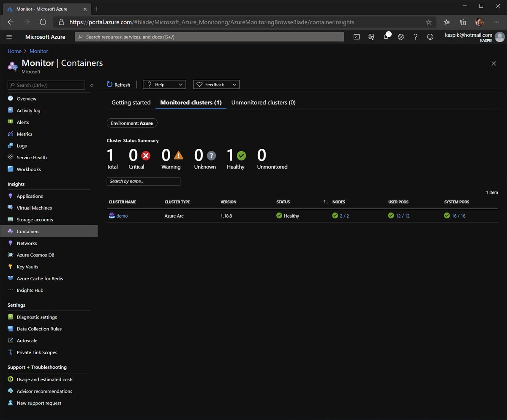Click the Virtual Machines icon
The image size is (507, 420).
click(x=11, y=208)
